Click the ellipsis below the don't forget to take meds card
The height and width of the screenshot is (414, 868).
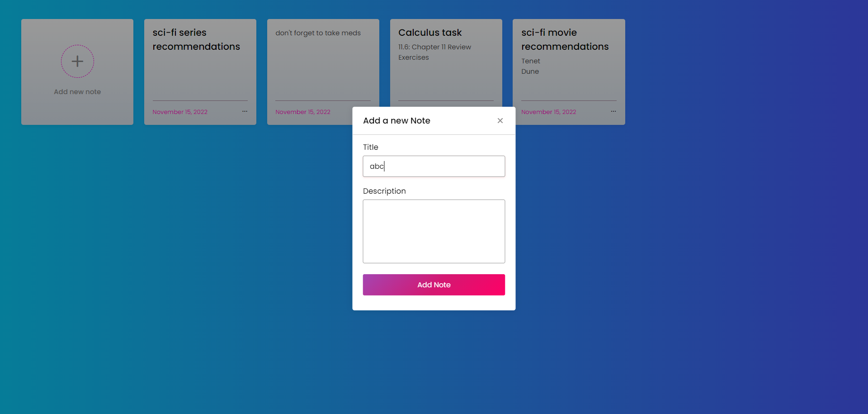point(368,111)
